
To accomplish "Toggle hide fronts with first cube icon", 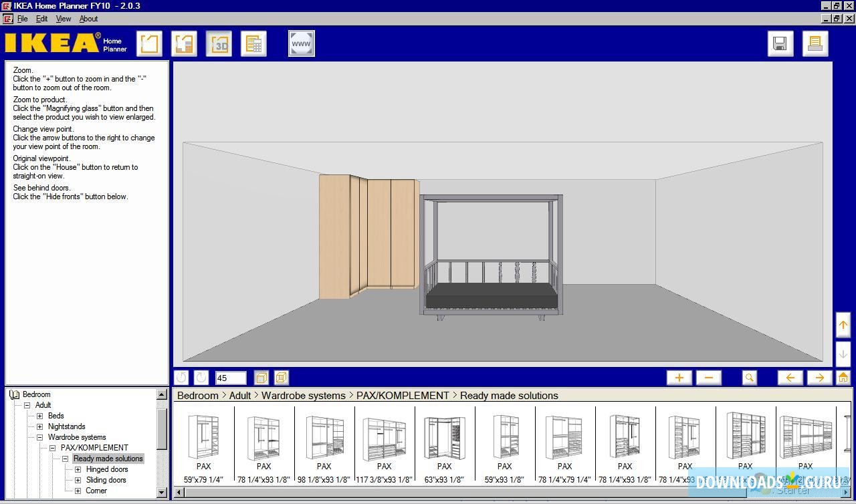I will click(x=261, y=378).
